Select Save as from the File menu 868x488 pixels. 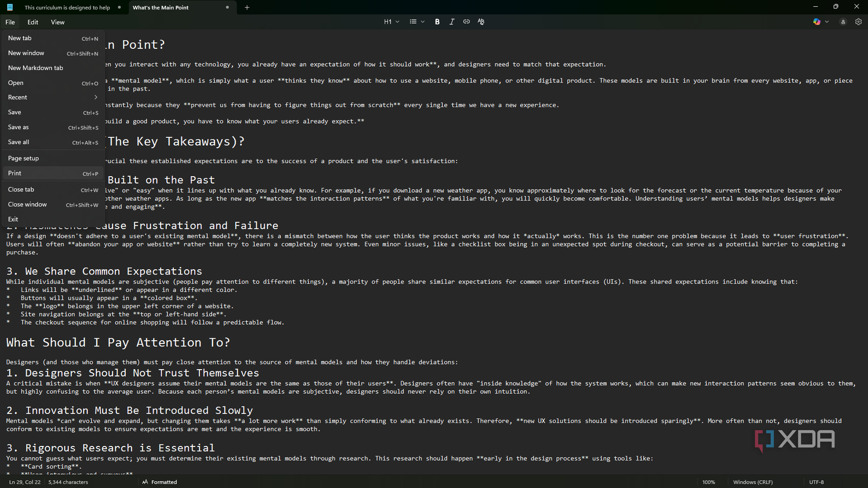18,127
